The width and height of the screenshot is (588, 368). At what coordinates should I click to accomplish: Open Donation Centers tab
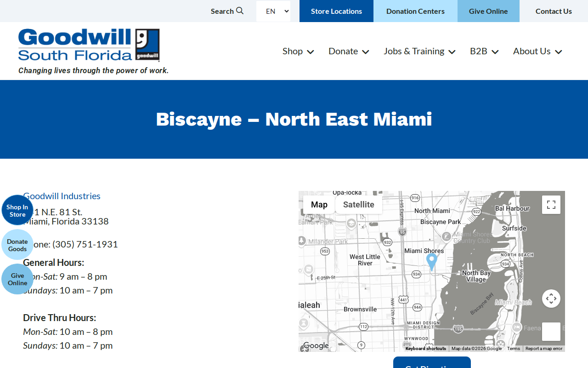point(415,11)
